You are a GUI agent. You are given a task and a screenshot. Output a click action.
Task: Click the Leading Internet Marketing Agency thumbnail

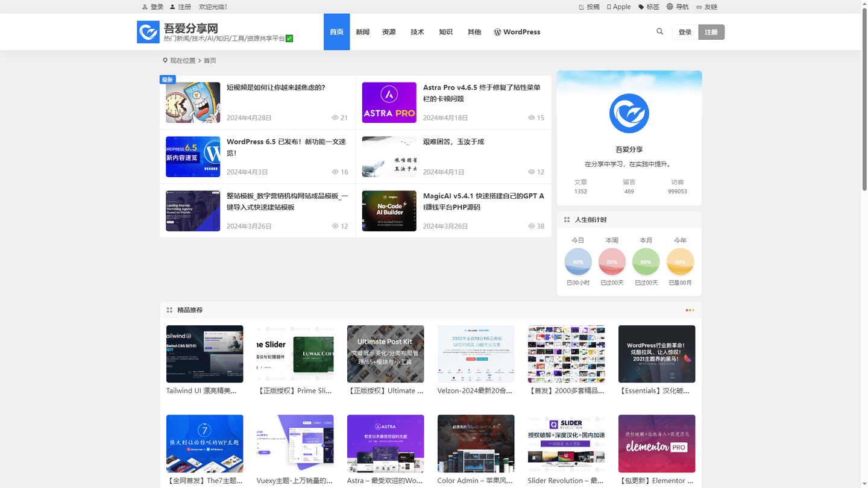click(193, 211)
